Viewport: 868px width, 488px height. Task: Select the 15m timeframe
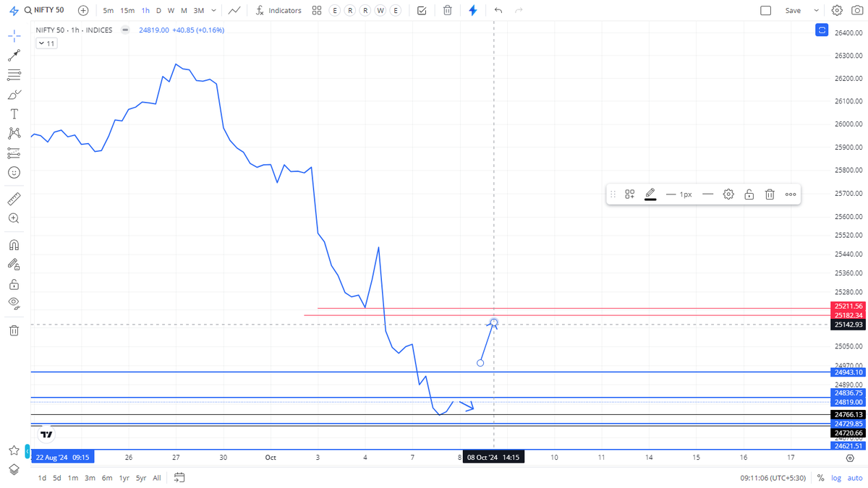coord(127,11)
